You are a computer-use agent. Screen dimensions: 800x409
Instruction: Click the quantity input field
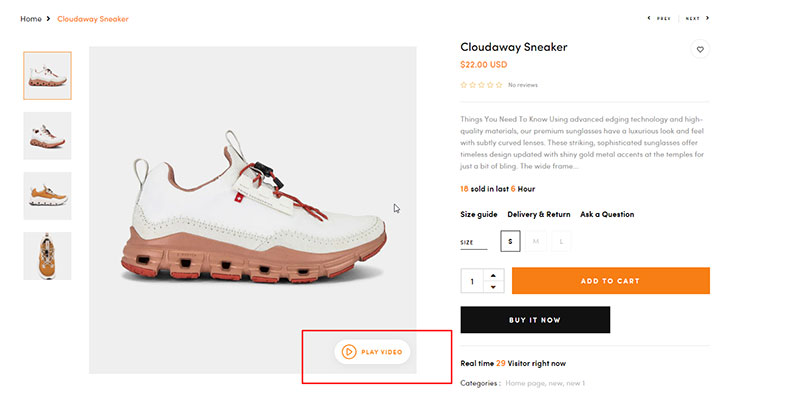pyautogui.click(x=472, y=281)
